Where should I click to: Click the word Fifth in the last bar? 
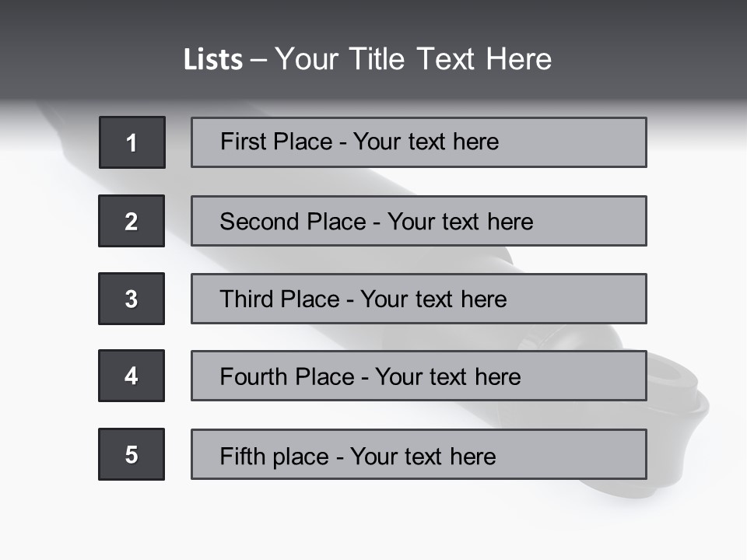[243, 456]
